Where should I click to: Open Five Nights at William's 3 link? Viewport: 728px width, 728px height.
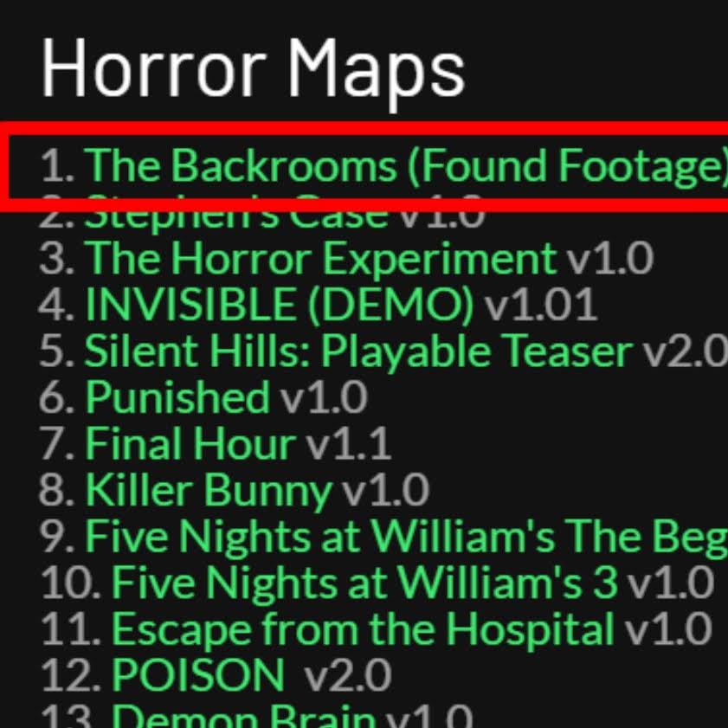[364, 583]
